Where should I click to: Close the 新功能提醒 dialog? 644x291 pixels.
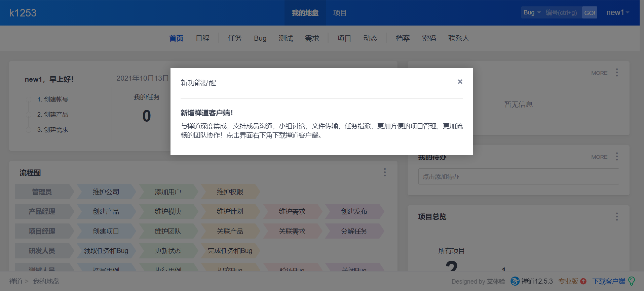pyautogui.click(x=460, y=82)
